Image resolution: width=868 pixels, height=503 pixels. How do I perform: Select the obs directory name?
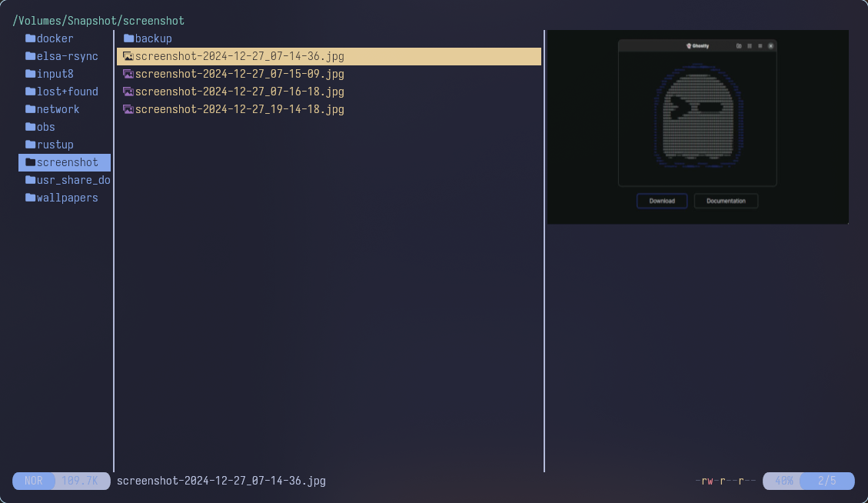46,127
